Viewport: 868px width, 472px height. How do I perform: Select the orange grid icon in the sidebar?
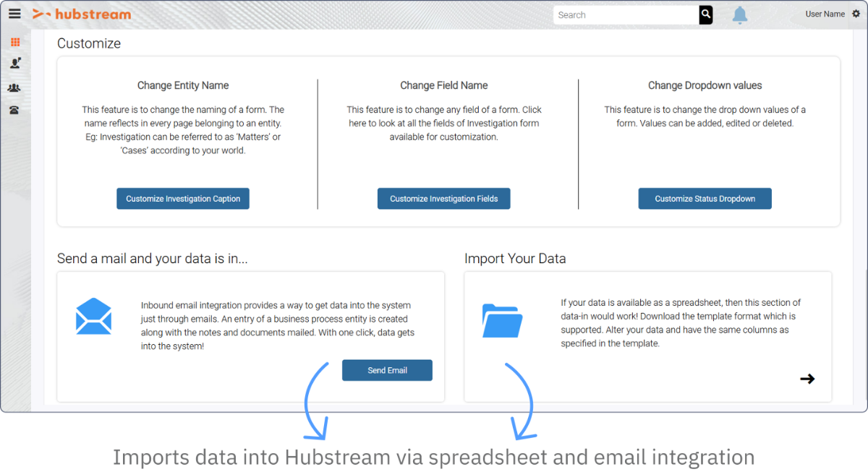tap(15, 42)
